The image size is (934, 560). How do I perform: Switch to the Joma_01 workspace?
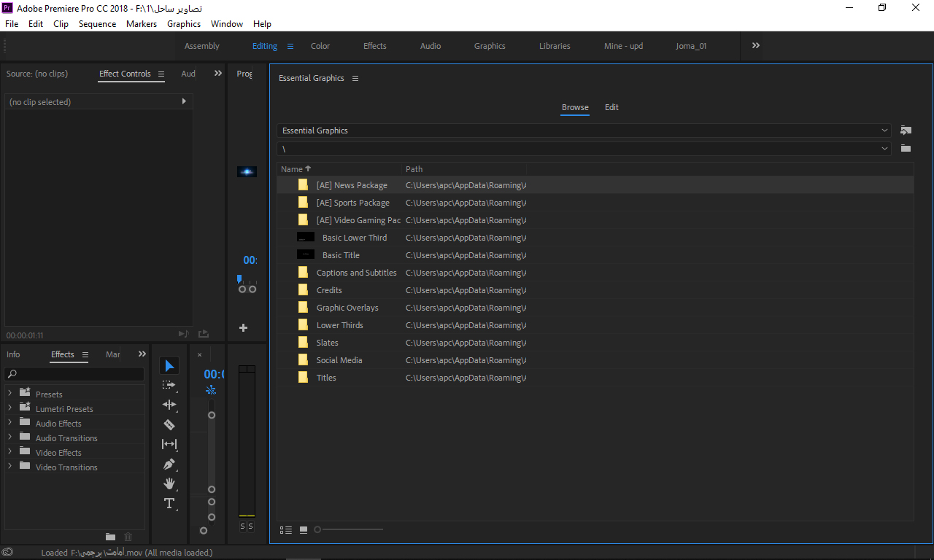point(691,46)
